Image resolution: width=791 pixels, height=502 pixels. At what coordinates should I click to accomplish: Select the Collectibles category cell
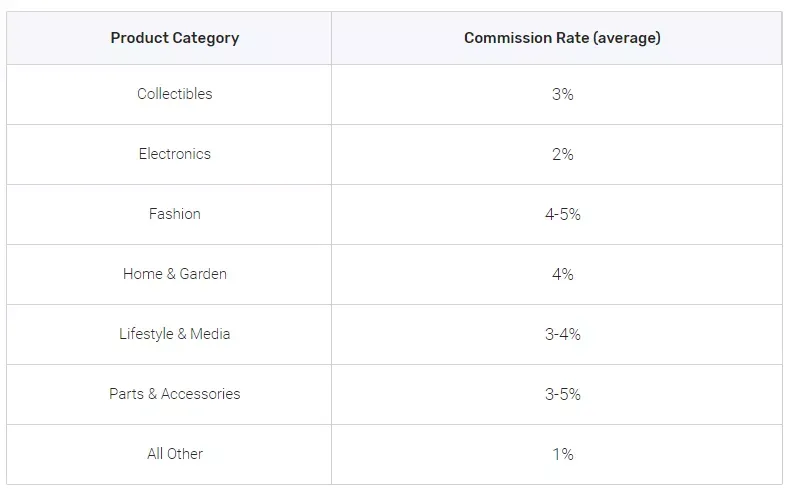click(x=169, y=94)
